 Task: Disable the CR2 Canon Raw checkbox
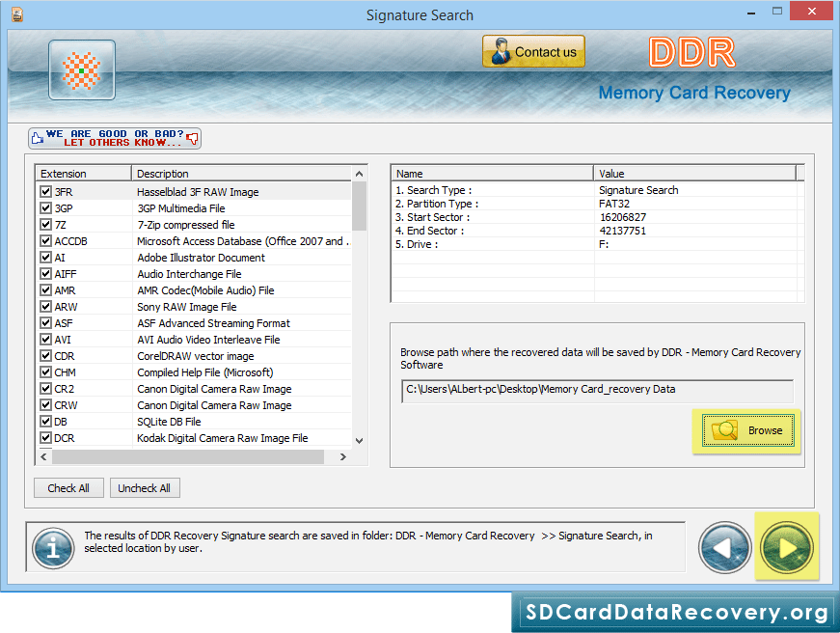coord(45,389)
